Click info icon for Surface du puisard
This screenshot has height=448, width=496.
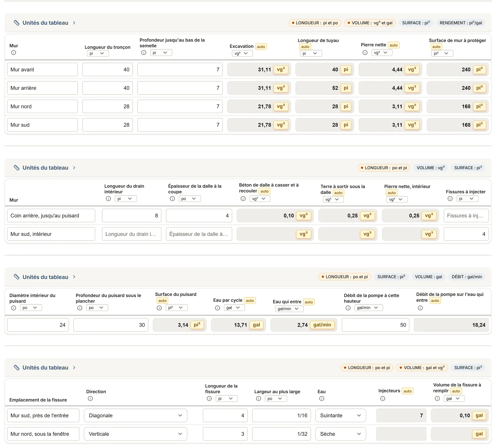[x=159, y=308]
